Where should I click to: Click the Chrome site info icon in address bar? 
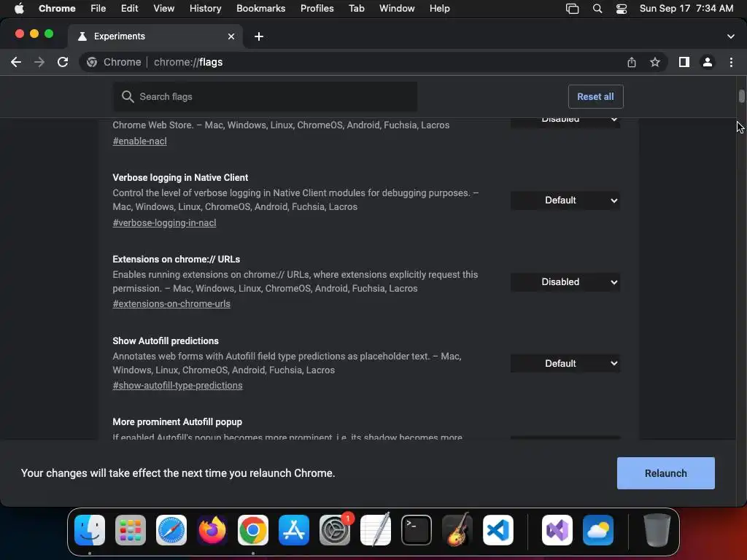pos(92,62)
